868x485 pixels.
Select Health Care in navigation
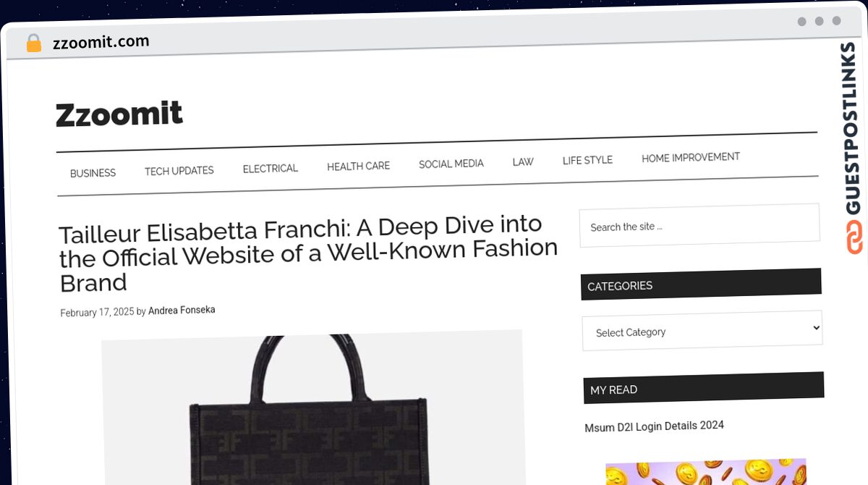(x=358, y=166)
